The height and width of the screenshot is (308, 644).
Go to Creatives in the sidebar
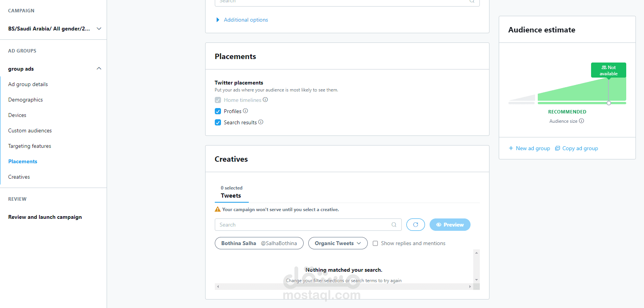click(19, 177)
